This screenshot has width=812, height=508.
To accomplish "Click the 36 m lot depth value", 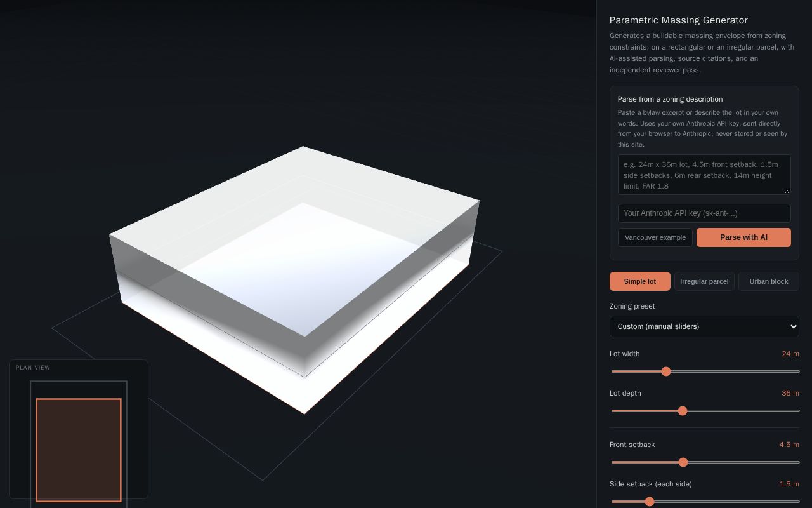I will [790, 393].
